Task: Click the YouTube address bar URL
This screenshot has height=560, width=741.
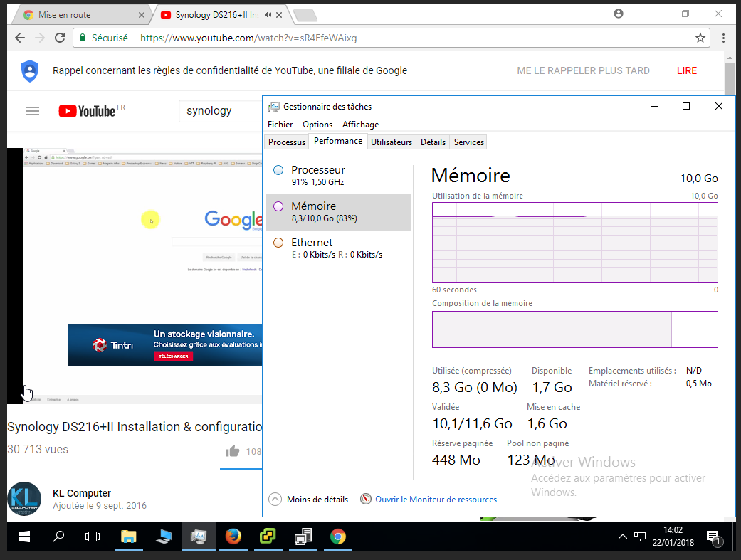Action: pyautogui.click(x=248, y=38)
